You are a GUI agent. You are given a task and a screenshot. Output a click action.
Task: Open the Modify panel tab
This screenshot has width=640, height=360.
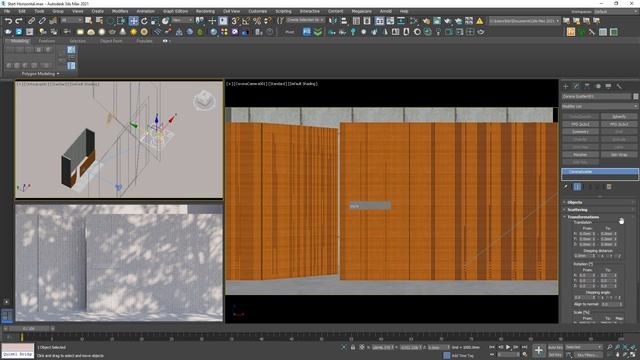576,86
